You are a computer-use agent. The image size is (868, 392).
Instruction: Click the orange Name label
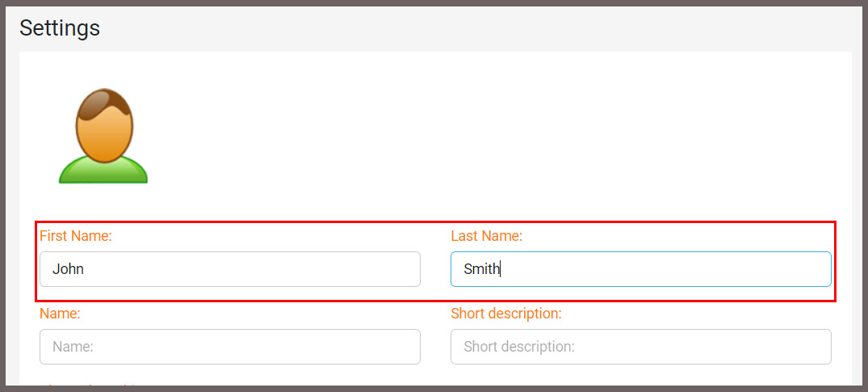tap(61, 314)
